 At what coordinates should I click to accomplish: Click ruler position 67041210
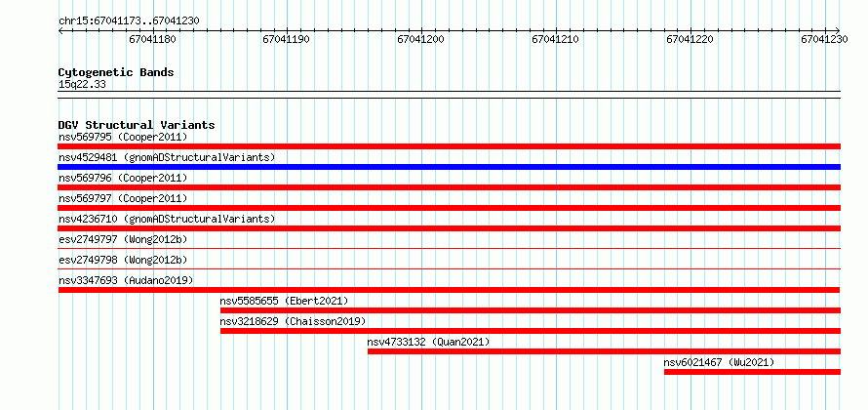[556, 39]
